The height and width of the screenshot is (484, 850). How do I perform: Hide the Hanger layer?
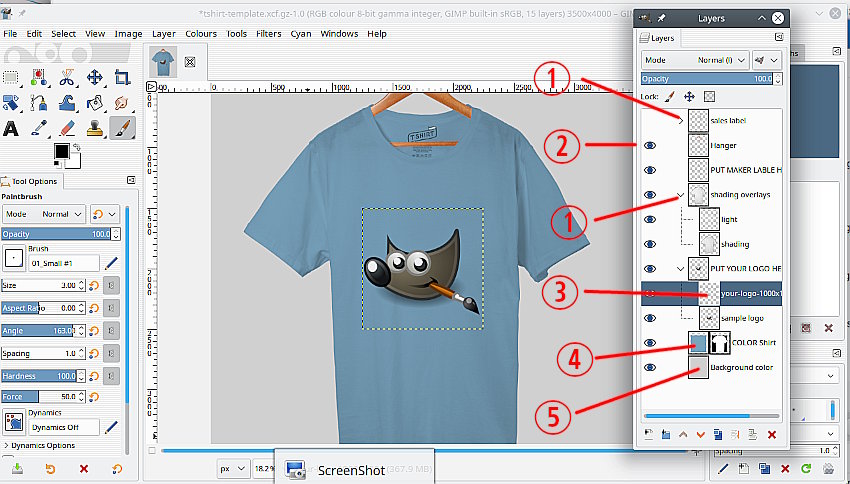click(x=649, y=145)
